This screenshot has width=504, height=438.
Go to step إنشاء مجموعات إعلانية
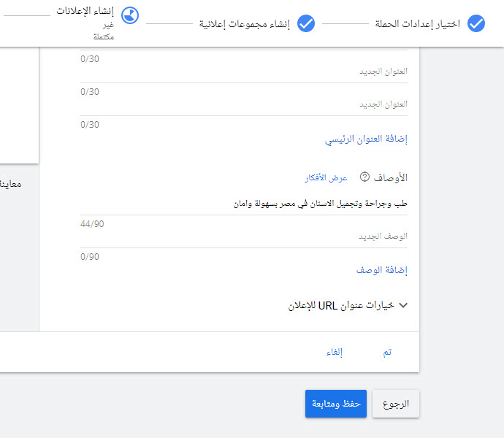pyautogui.click(x=244, y=24)
